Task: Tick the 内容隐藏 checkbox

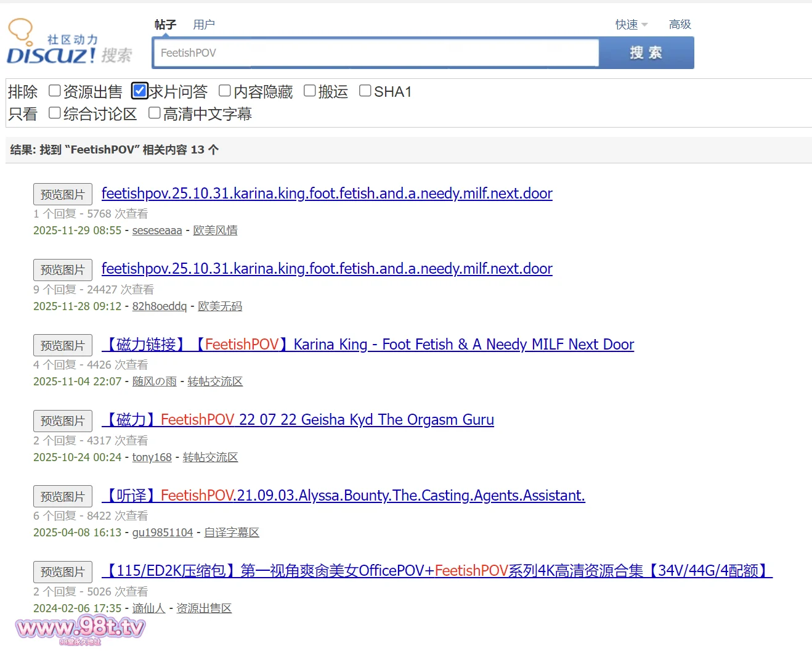Action: (x=225, y=91)
